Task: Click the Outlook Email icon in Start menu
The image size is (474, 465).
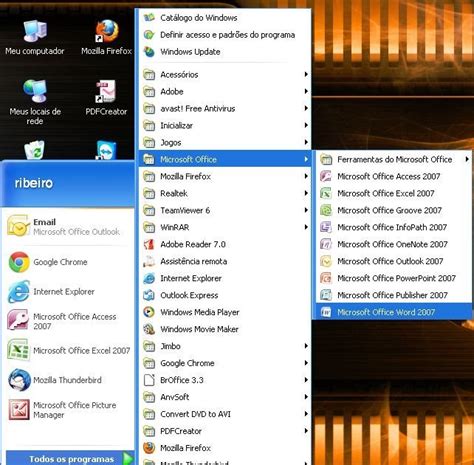Action: pyautogui.click(x=19, y=226)
